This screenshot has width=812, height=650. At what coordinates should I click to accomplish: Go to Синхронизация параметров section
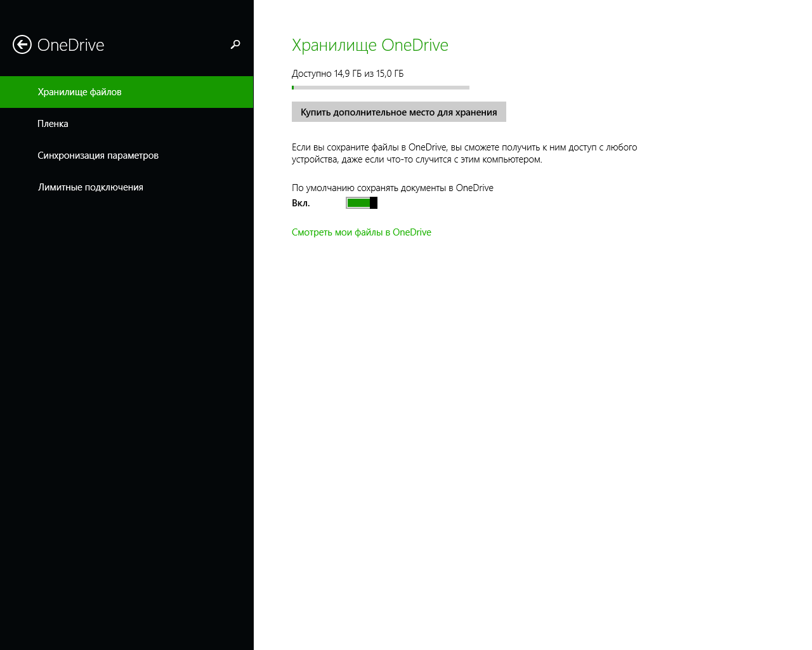(x=127, y=156)
